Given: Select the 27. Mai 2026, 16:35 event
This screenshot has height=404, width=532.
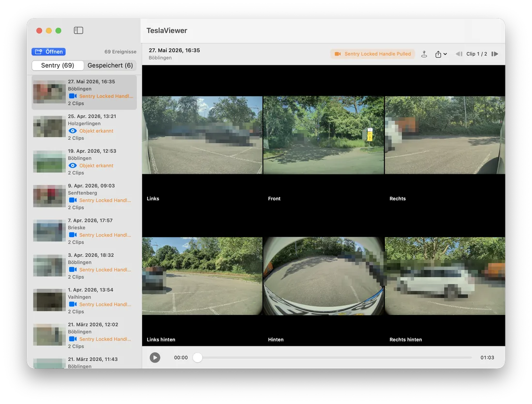Looking at the screenshot, I should click(x=84, y=92).
